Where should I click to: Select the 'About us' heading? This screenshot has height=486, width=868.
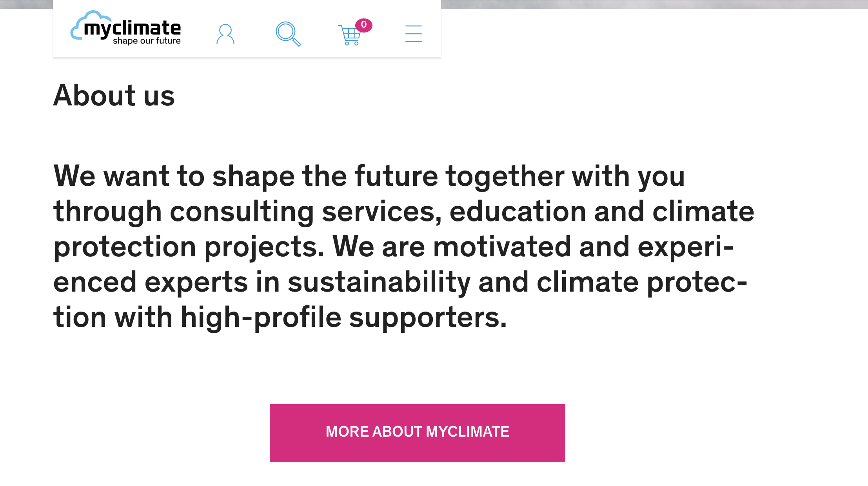(x=114, y=95)
